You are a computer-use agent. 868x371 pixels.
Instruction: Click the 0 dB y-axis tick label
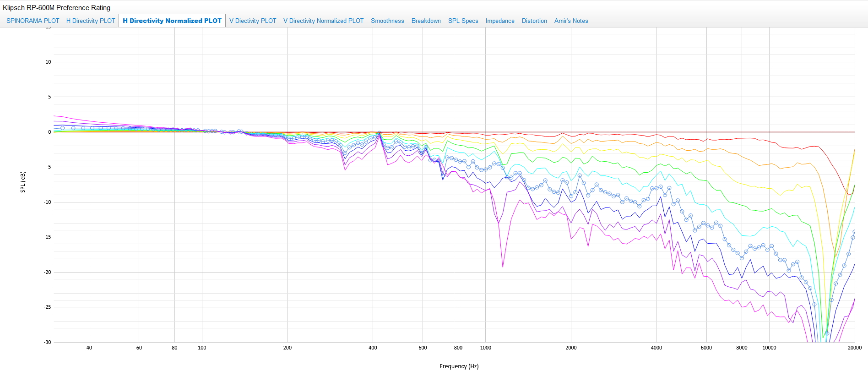(49, 132)
